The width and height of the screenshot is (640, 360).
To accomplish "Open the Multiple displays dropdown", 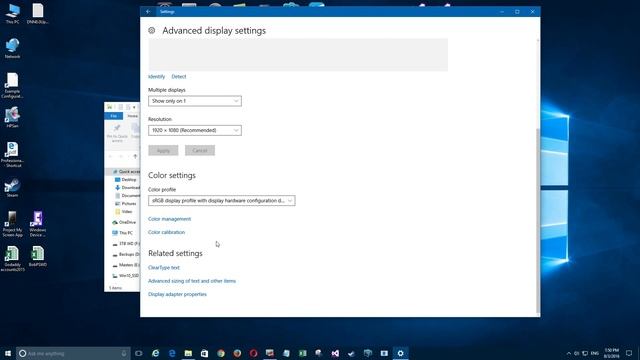I will (195, 101).
